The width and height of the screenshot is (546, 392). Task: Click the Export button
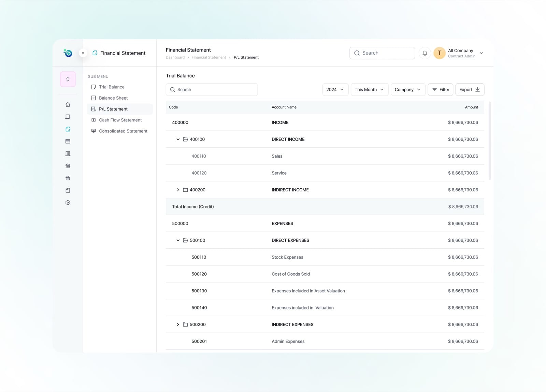[470, 89]
